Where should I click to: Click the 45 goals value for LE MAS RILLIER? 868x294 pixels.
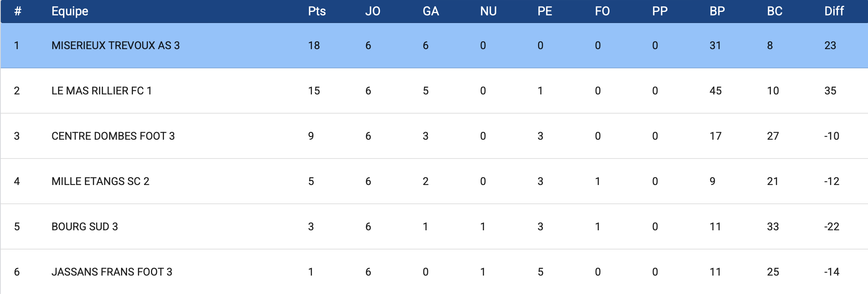coord(716,91)
